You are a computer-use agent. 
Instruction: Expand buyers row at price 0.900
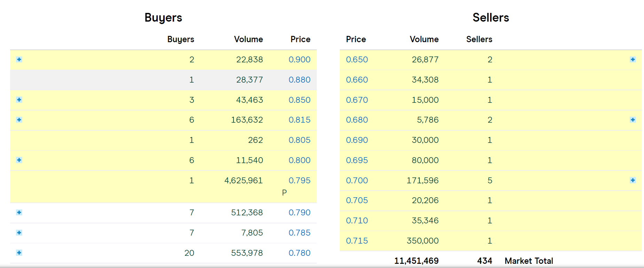(19, 60)
